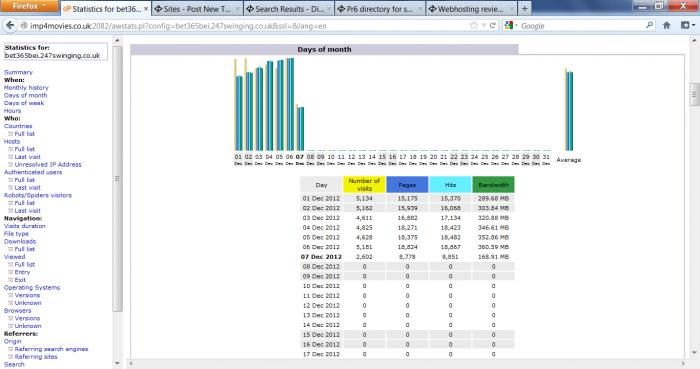Click the green Bandwidth column header
Screen dimensions: 700x369
(x=493, y=184)
